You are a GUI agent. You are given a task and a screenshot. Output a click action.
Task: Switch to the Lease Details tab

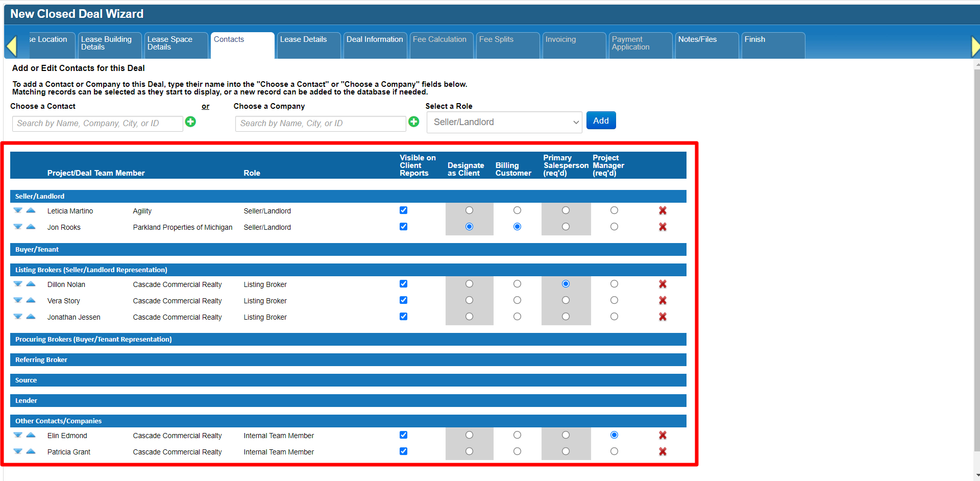coord(308,45)
